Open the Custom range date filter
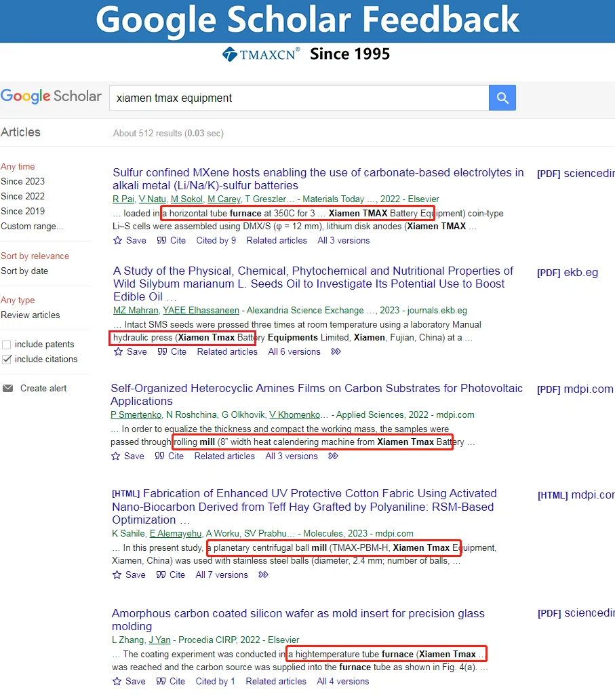 [x=32, y=227]
